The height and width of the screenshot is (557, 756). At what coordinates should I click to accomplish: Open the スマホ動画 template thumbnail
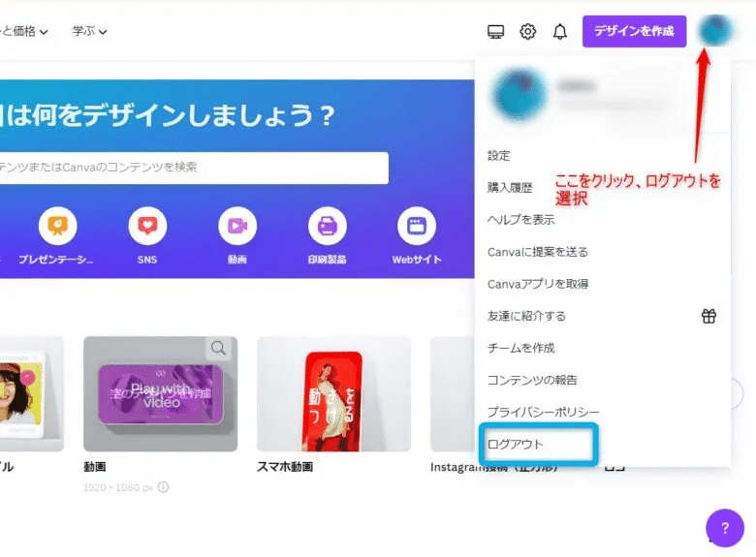(333, 393)
